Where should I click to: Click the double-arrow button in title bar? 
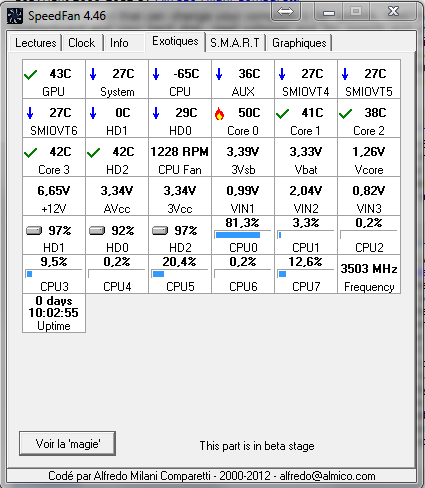pyautogui.click(x=286, y=12)
